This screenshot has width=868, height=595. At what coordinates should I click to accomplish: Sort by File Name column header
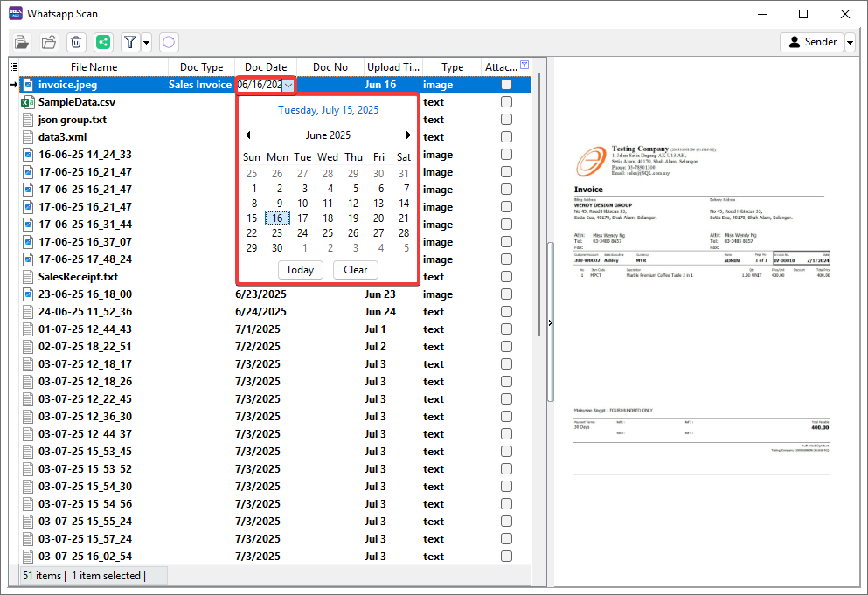94,67
